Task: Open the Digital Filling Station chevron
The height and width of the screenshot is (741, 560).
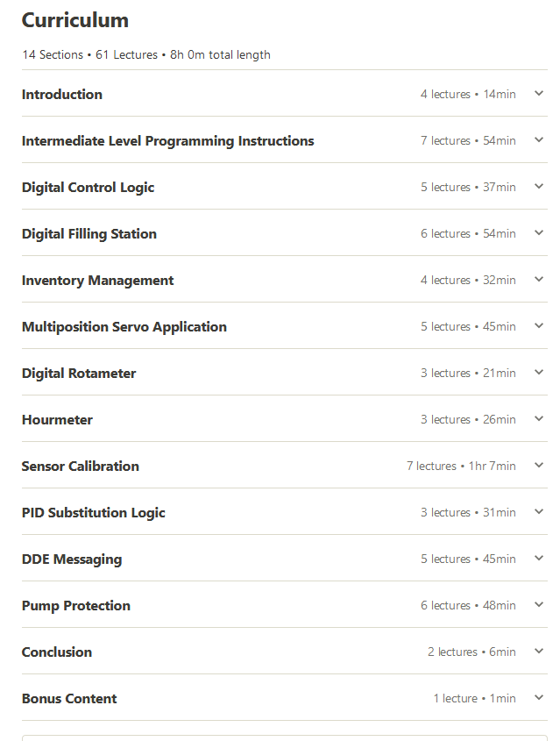Action: [x=539, y=233]
